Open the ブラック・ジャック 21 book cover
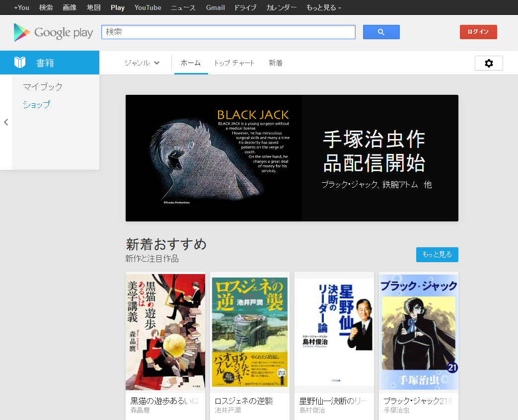This screenshot has width=518, height=420. coord(419,332)
